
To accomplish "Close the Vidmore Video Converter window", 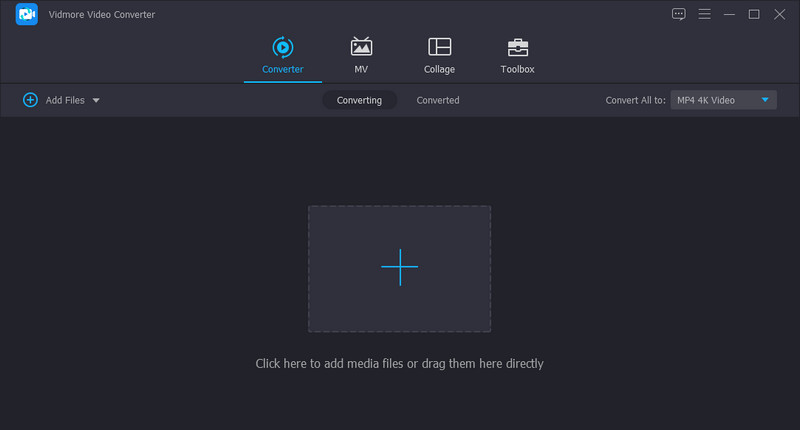I will tap(779, 14).
